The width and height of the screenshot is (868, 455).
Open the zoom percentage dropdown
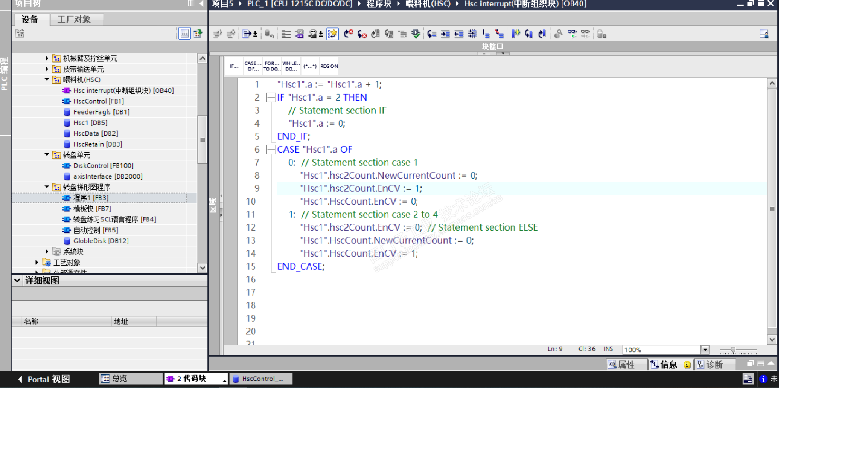click(705, 350)
